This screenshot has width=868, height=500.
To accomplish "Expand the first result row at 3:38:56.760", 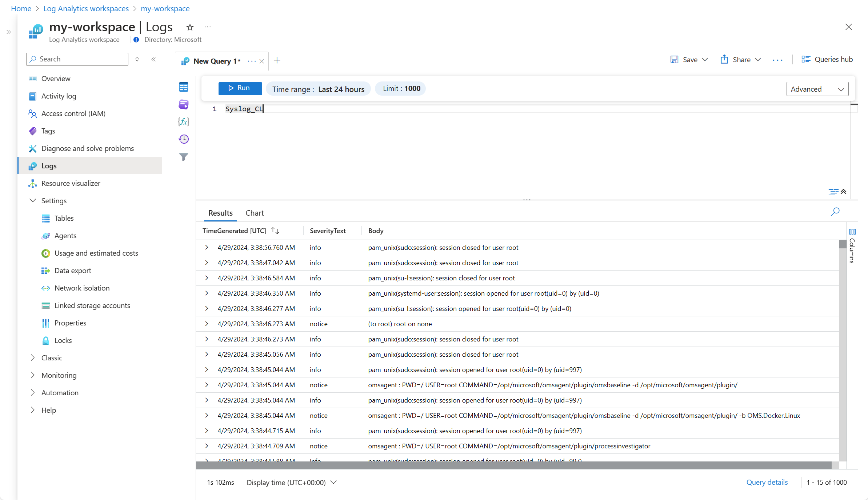I will coord(207,247).
